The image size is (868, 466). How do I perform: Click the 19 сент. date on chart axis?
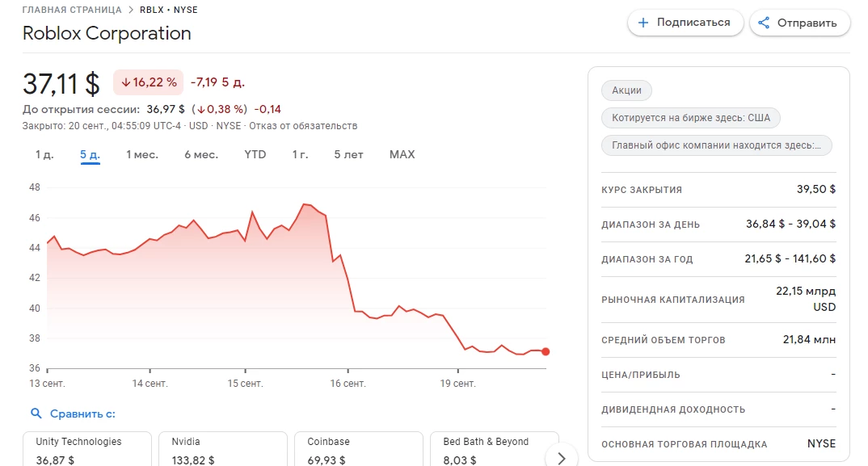click(x=457, y=384)
